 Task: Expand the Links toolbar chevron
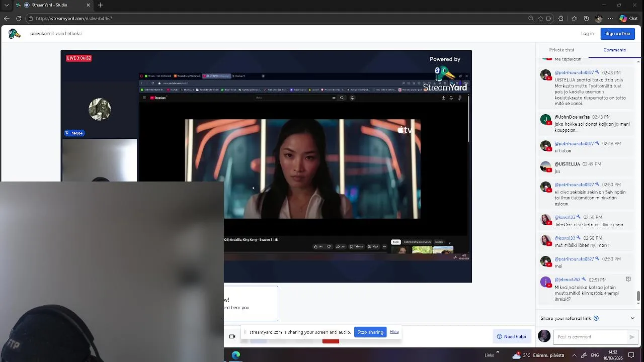coord(498,352)
